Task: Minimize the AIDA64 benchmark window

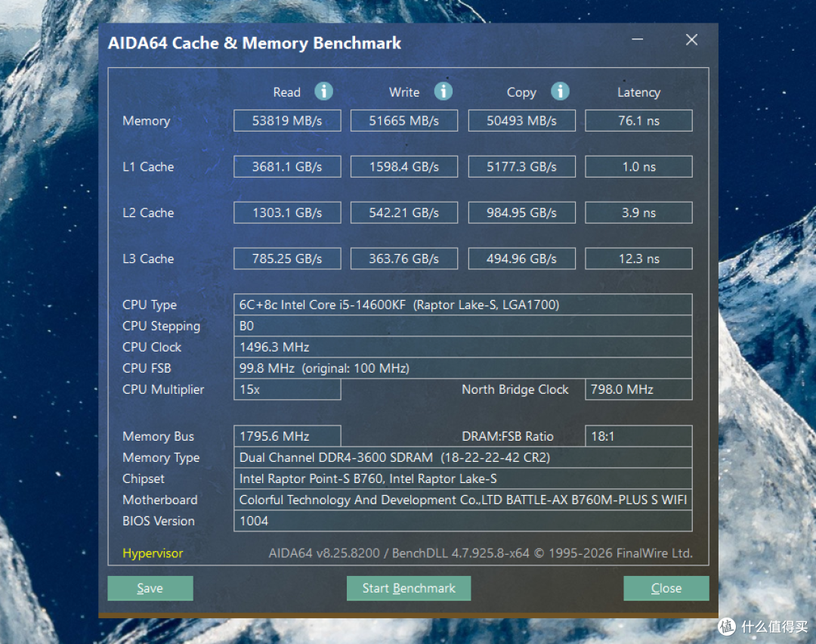Action: pyautogui.click(x=638, y=39)
